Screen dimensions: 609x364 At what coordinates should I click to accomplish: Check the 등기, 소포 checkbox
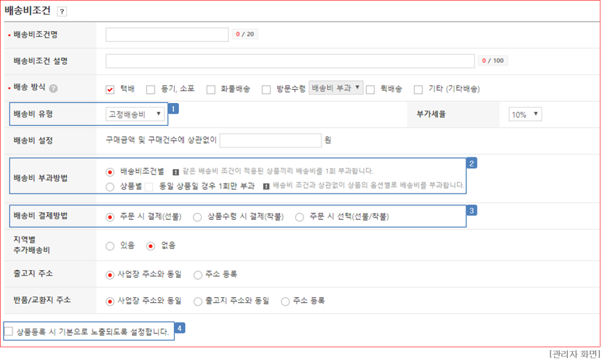point(151,90)
